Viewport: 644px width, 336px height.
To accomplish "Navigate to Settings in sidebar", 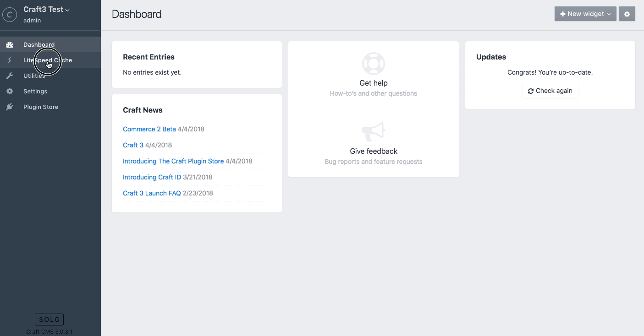I will (x=50, y=91).
